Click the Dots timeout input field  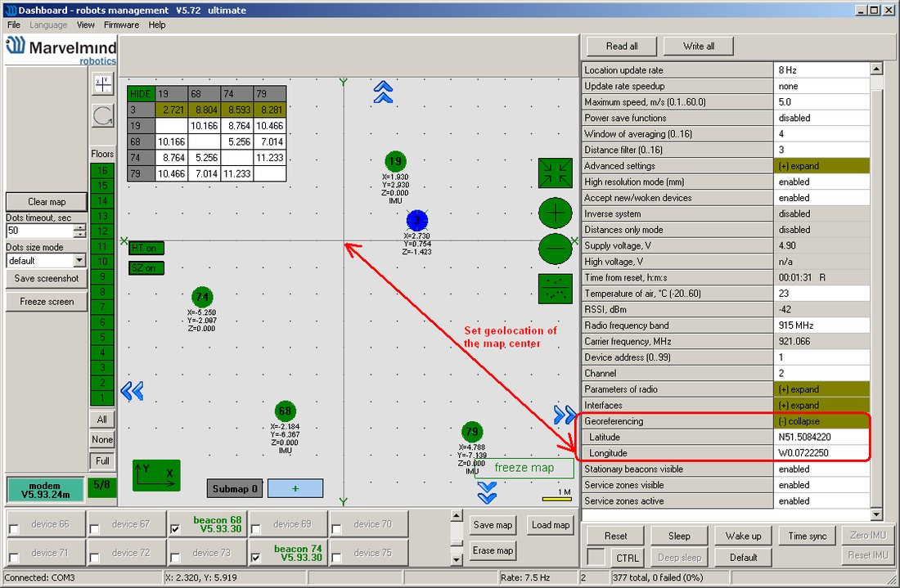coord(40,231)
